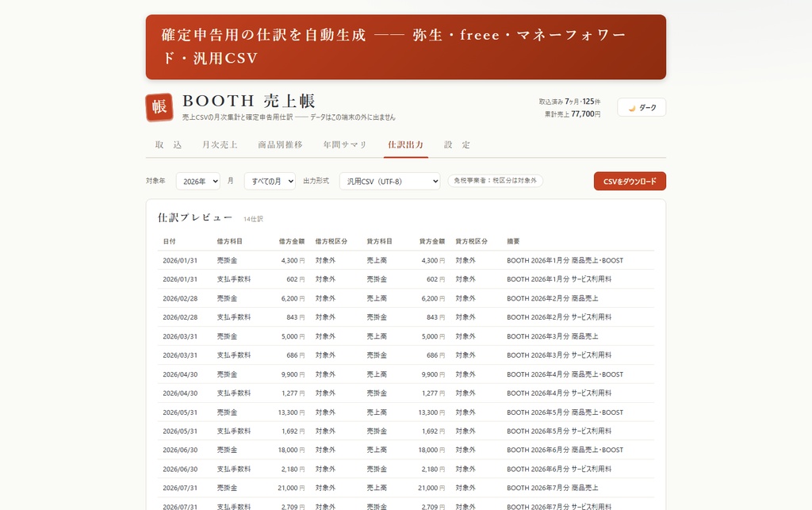Click the 借方金額 column header
The height and width of the screenshot is (510, 812).
click(x=292, y=241)
